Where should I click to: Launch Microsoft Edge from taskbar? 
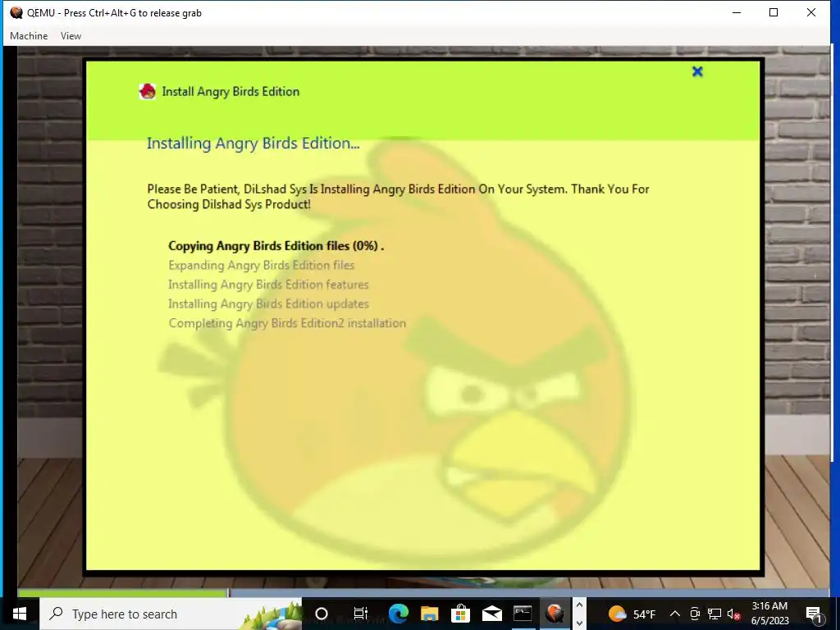398,614
